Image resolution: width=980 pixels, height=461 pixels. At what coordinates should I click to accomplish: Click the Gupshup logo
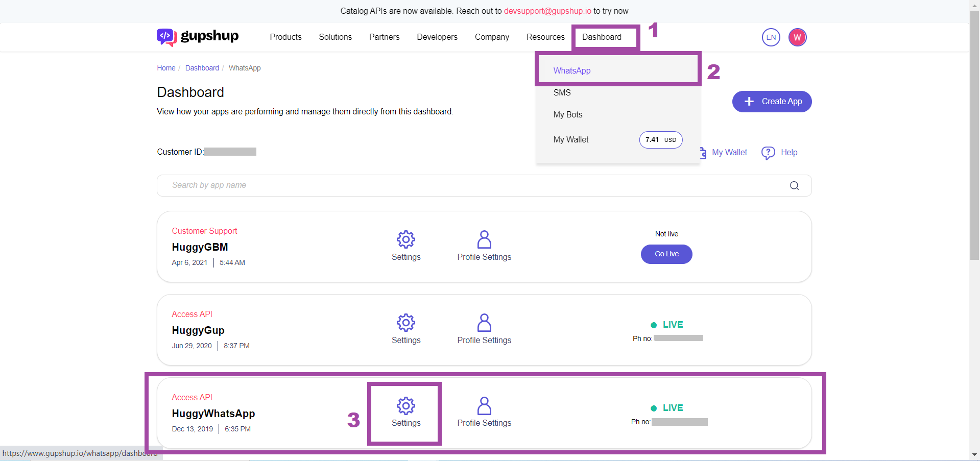click(x=198, y=37)
